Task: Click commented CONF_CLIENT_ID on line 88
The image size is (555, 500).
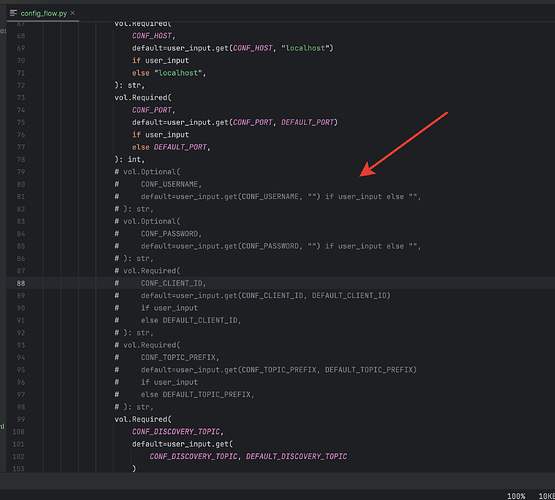Action: 172,283
